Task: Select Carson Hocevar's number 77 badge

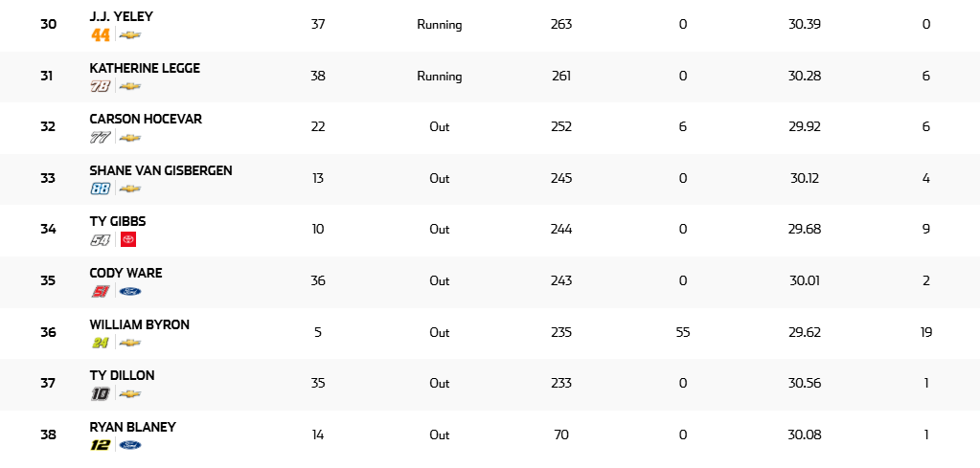Action: (x=101, y=138)
